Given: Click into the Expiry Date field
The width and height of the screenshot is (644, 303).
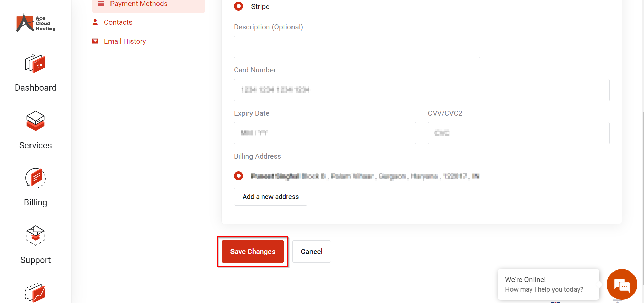Looking at the screenshot, I should 324,133.
